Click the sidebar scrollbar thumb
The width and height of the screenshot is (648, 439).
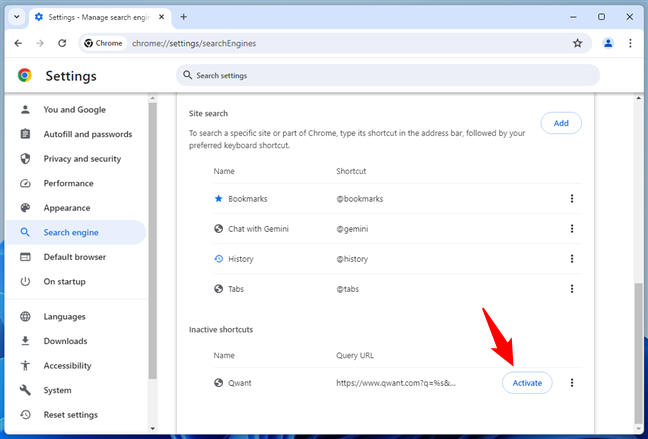tap(152, 241)
